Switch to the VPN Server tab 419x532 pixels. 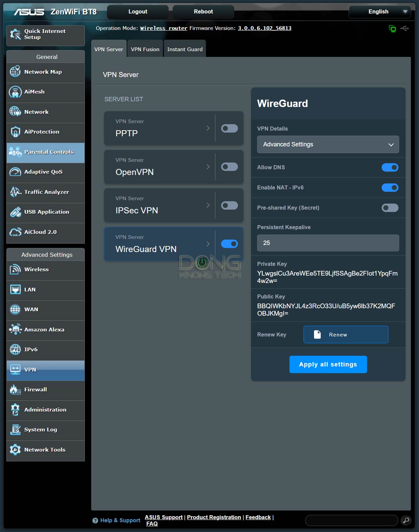pyautogui.click(x=109, y=49)
